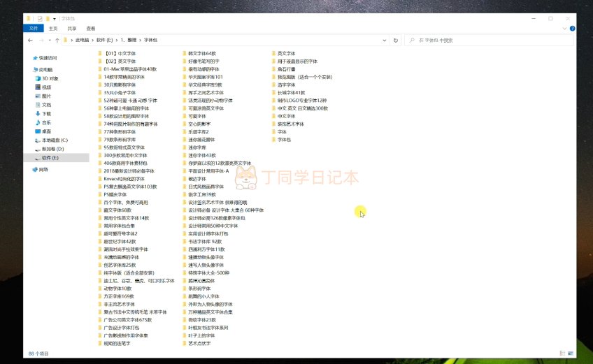Open 桌面 in the navigation pane

point(43,131)
